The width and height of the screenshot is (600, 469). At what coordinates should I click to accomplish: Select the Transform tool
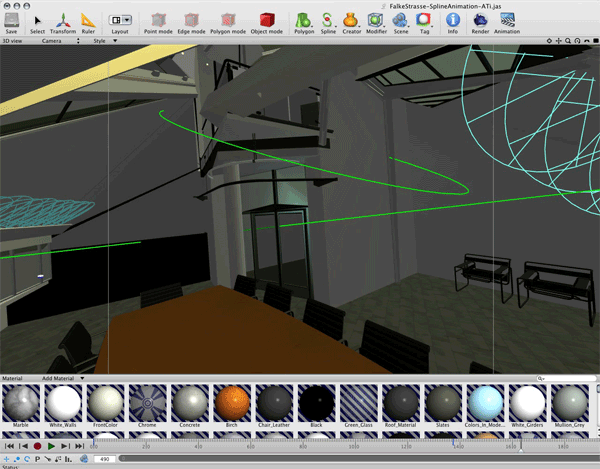62,20
